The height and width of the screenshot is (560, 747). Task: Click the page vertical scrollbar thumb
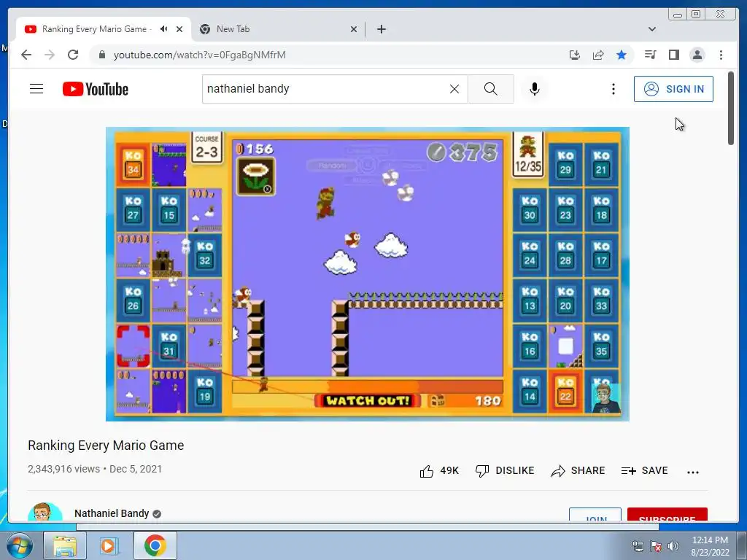(x=731, y=108)
